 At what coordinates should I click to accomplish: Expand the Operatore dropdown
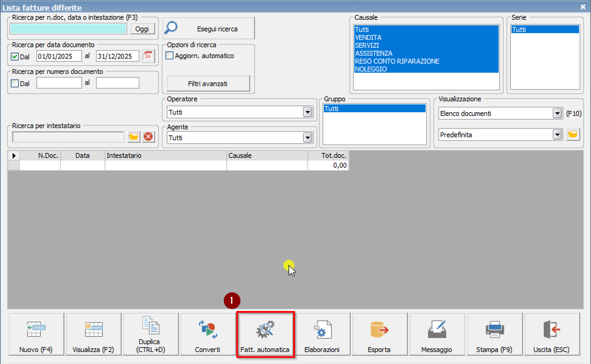point(307,112)
